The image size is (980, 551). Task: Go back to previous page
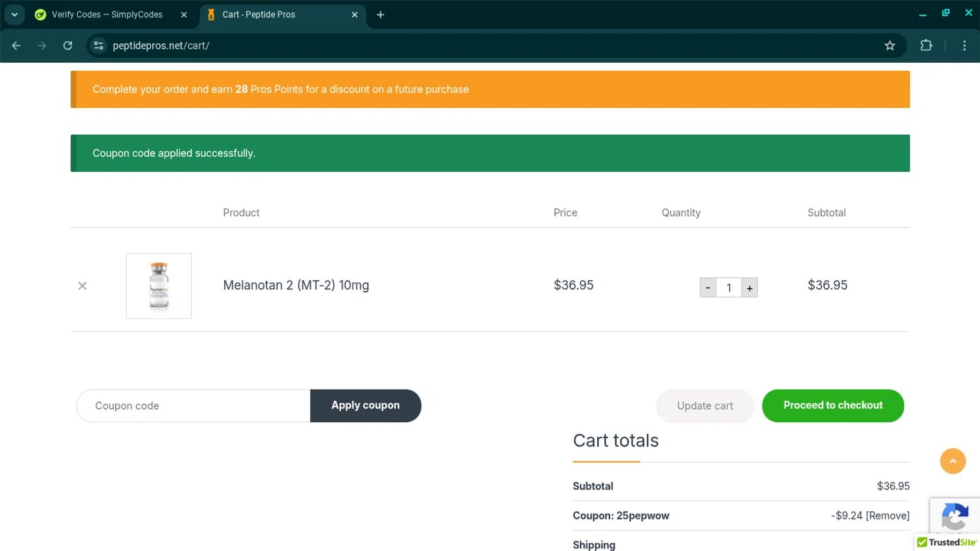(16, 45)
